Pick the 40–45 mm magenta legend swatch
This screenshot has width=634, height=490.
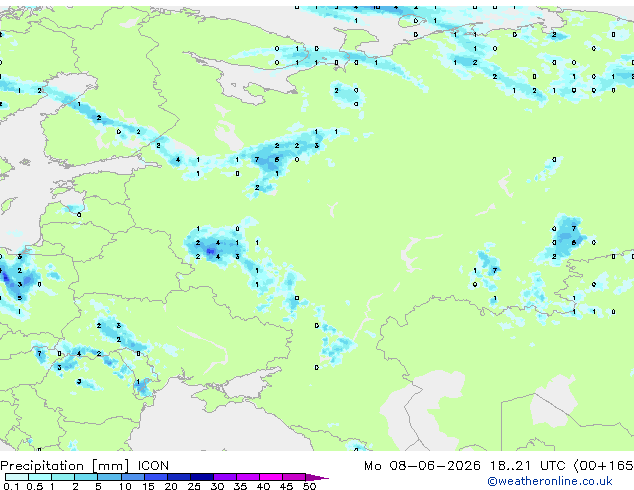pos(271,477)
